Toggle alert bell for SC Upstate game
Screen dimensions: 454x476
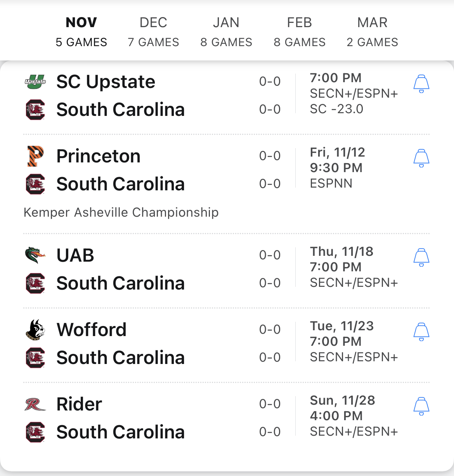click(x=421, y=84)
